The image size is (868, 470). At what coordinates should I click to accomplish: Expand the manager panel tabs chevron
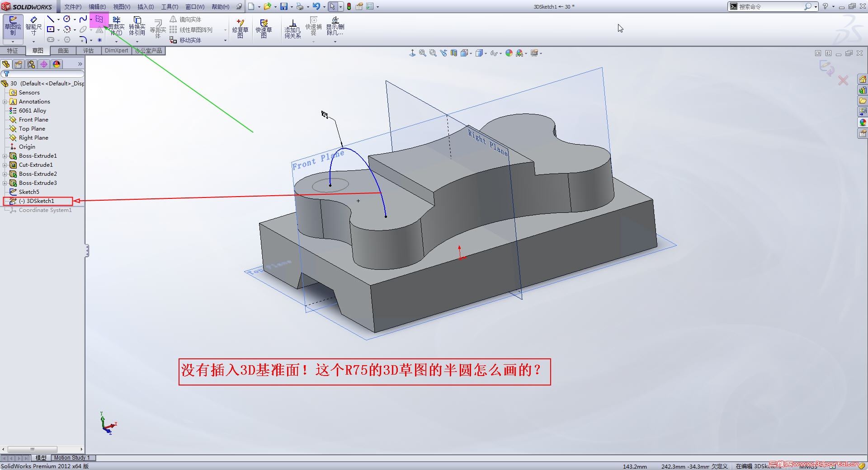(80, 64)
